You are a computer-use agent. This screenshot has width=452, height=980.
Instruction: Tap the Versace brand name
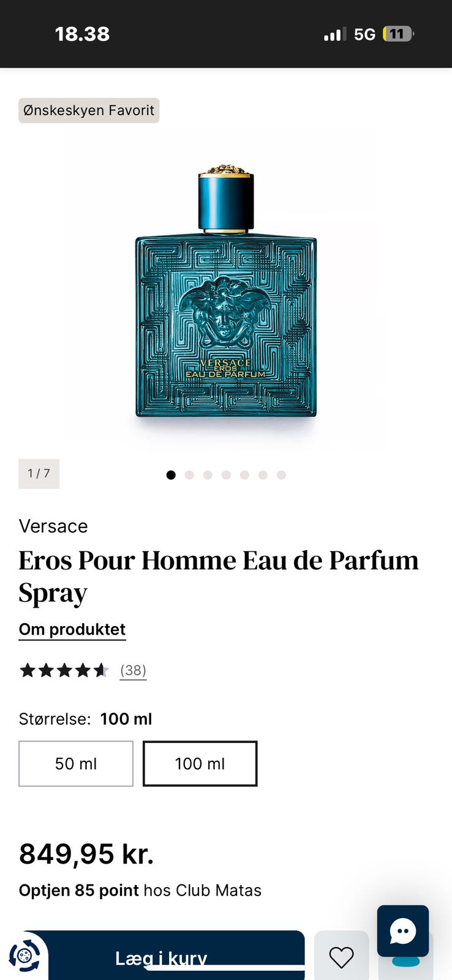point(53,526)
